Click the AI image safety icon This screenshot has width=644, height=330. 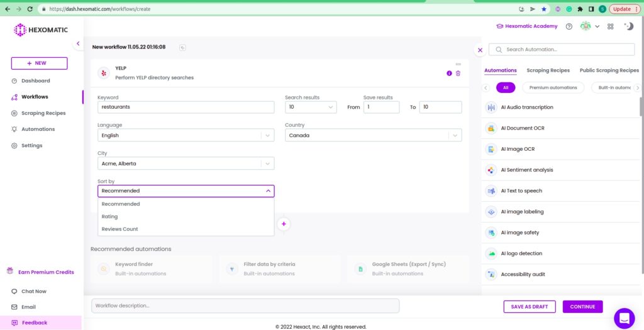point(491,233)
